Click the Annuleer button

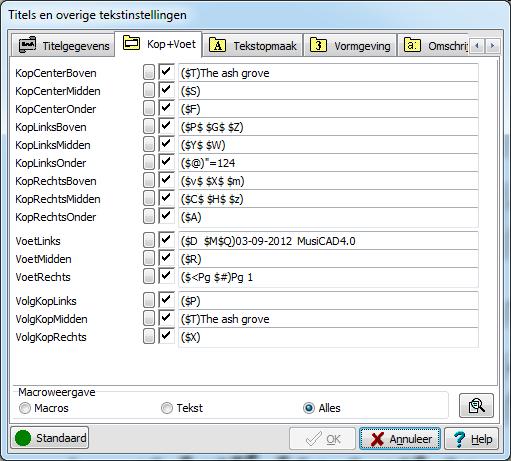pos(400,439)
